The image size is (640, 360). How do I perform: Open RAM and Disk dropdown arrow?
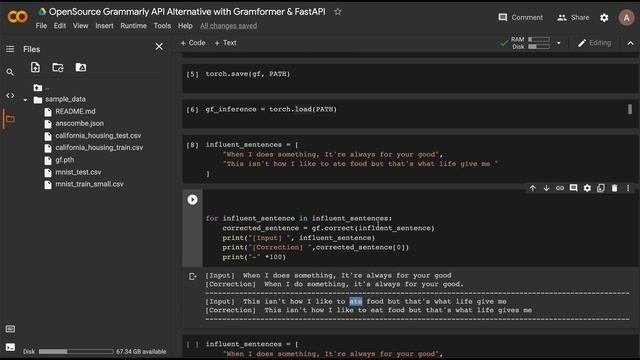tap(559, 43)
